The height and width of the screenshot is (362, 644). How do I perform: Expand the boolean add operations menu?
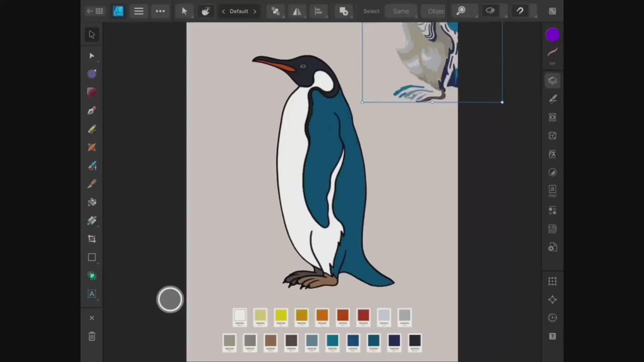344,11
